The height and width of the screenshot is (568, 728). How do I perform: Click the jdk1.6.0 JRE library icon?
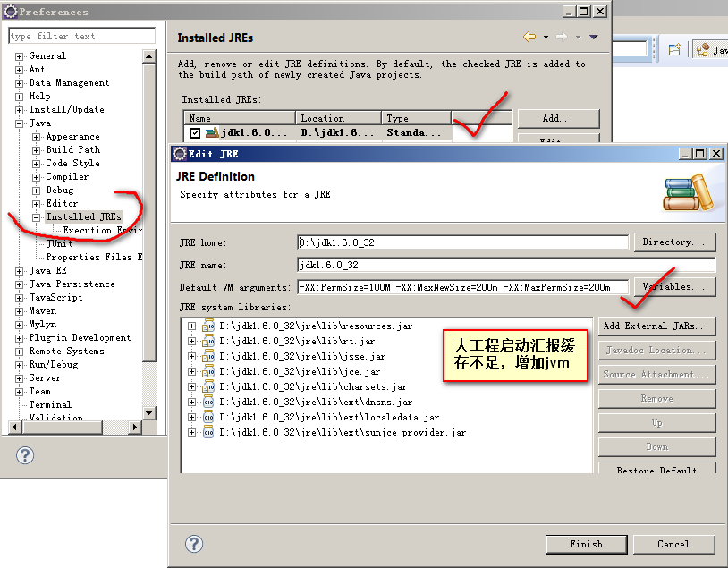212,132
